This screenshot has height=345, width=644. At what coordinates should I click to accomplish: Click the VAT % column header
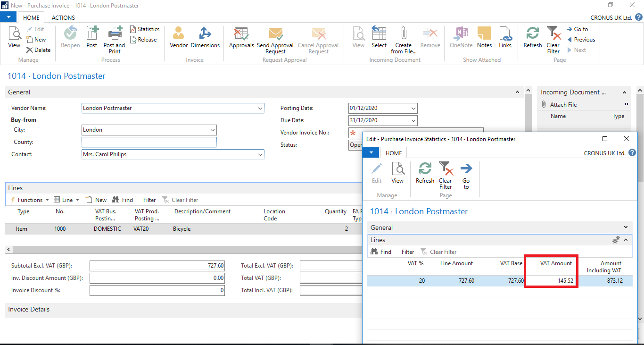(x=415, y=263)
